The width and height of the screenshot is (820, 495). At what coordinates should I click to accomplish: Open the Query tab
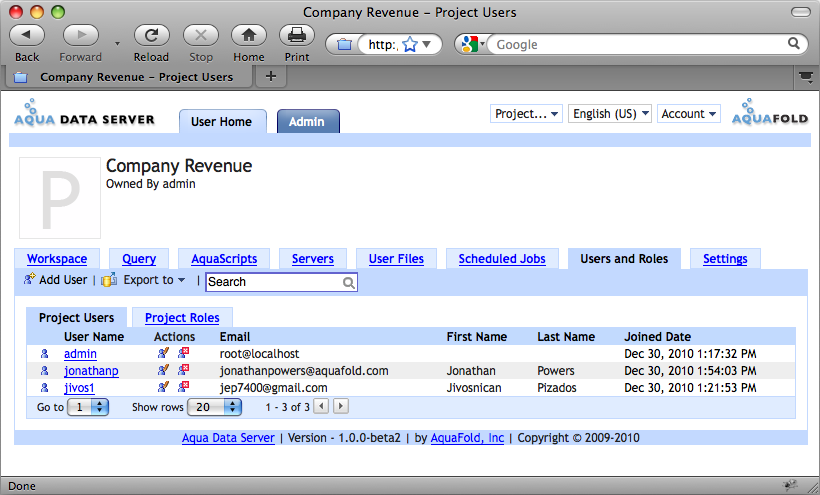(139, 259)
